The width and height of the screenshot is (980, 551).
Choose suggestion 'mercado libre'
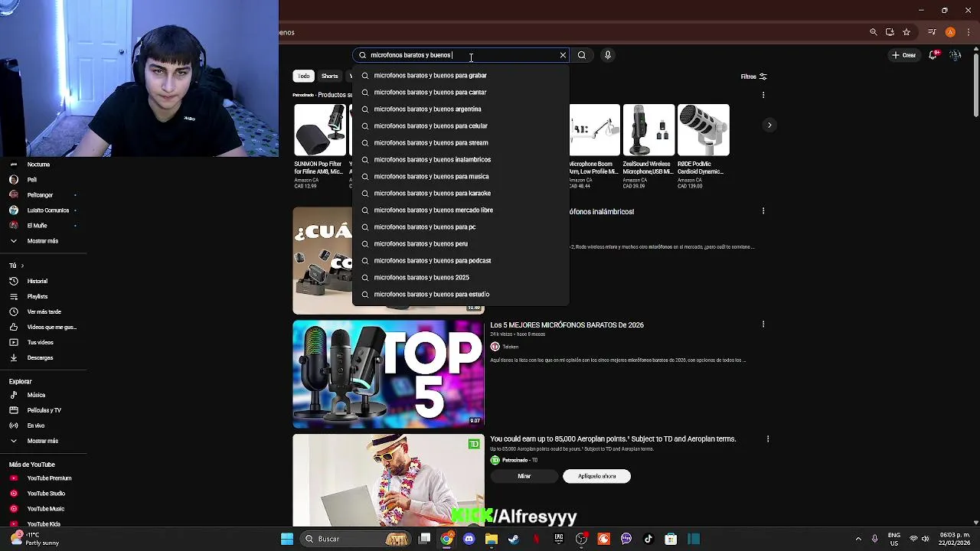pyautogui.click(x=460, y=210)
